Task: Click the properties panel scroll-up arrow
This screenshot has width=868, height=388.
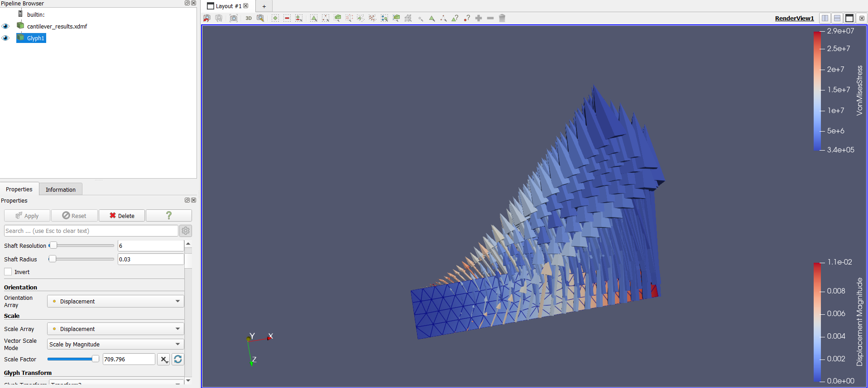Action: click(x=188, y=244)
